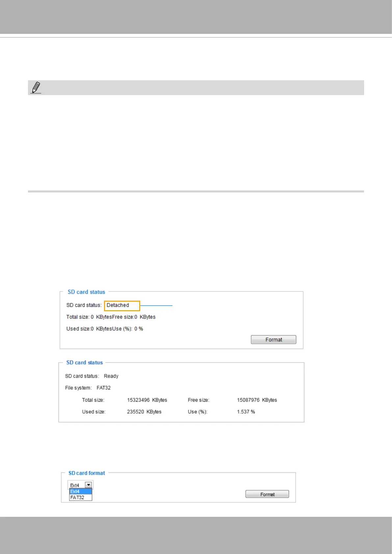Select the highlighted Ext4 list option
The height and width of the screenshot is (554, 392).
(x=80, y=491)
